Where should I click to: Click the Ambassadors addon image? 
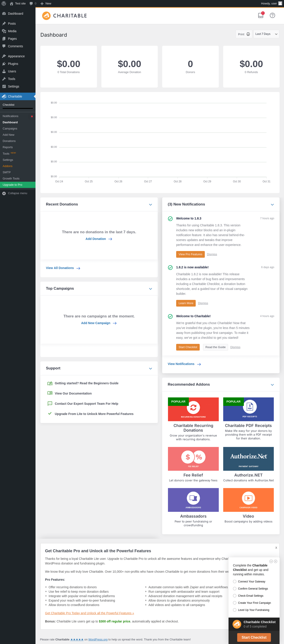point(193,500)
